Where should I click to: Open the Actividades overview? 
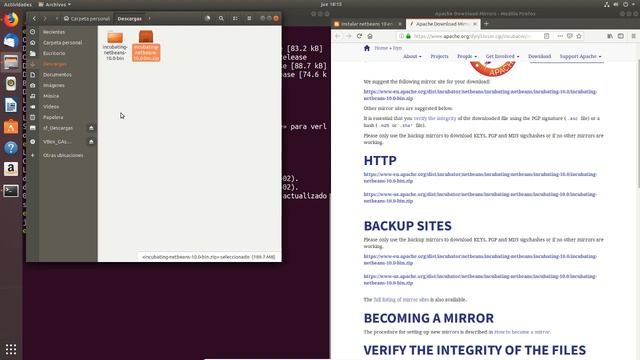pos(18,4)
